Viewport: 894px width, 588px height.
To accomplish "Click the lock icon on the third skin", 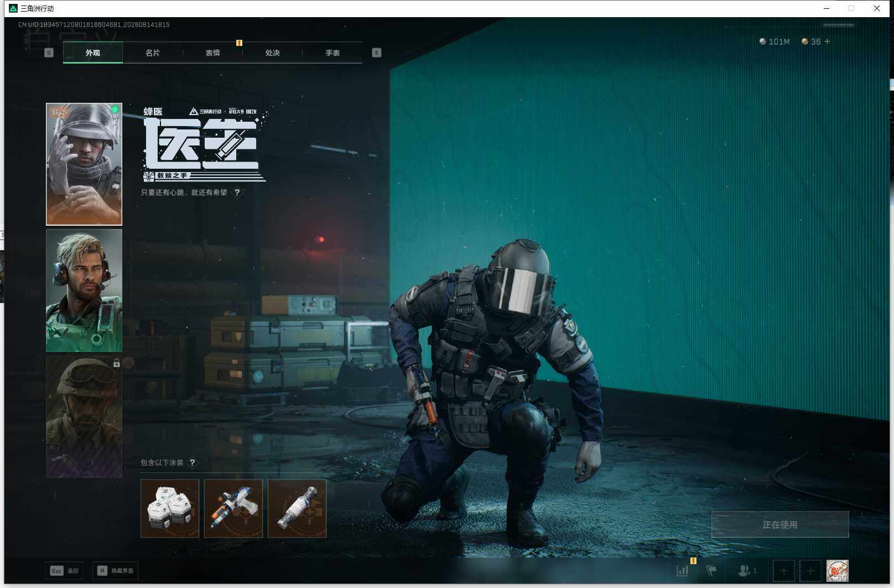I will click(x=116, y=363).
